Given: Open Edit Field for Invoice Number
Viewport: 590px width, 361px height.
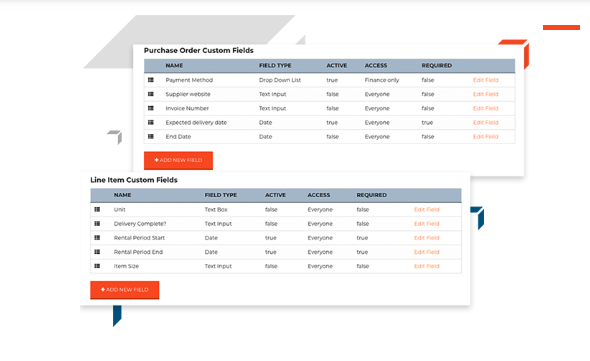Looking at the screenshot, I should [485, 108].
